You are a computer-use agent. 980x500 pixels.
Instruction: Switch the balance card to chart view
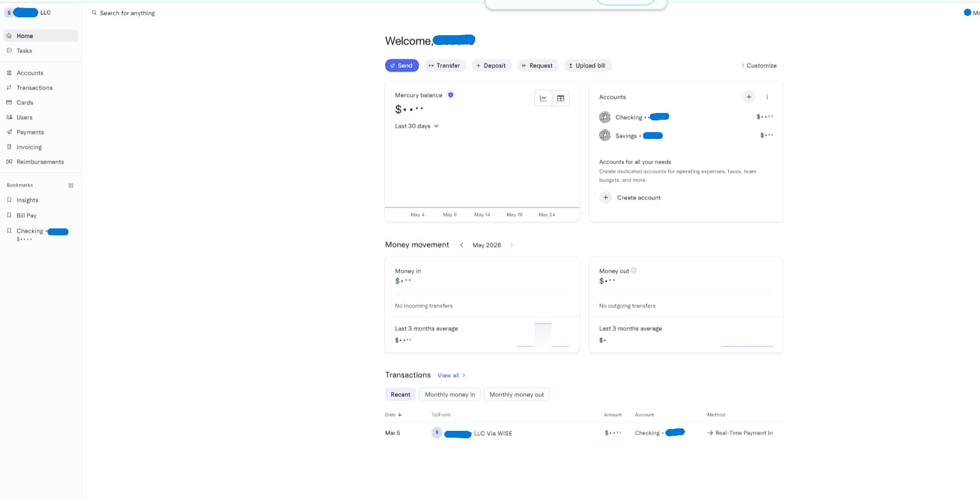pos(544,98)
